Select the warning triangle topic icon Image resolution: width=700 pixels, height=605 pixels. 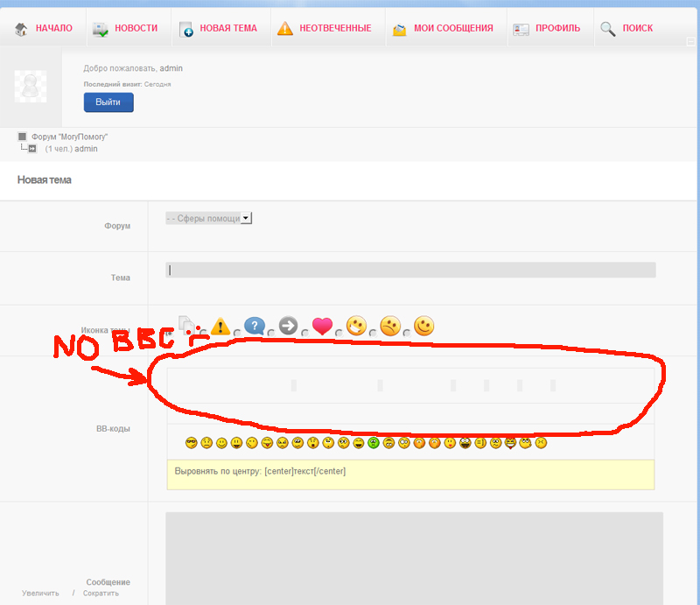pos(220,327)
